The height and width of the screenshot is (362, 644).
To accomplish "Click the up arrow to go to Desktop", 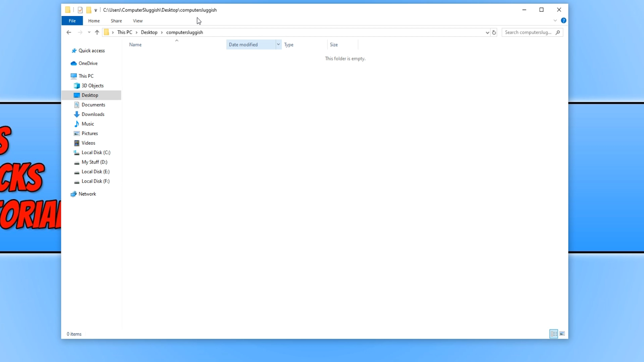I will (97, 32).
